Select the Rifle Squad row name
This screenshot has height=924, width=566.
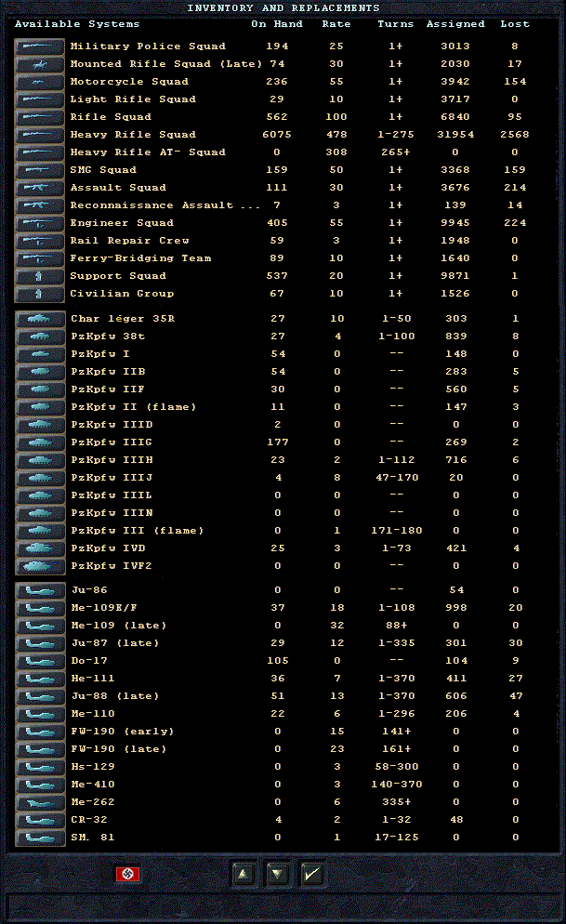(111, 117)
